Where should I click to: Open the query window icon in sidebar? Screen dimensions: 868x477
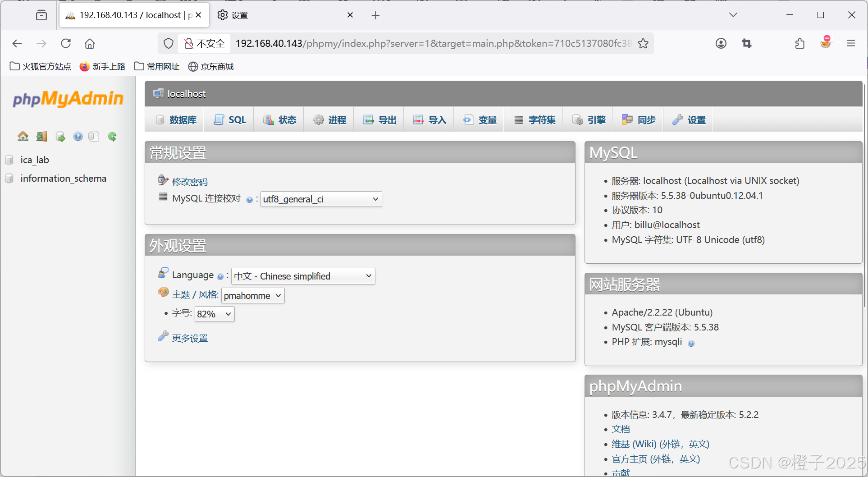point(60,136)
